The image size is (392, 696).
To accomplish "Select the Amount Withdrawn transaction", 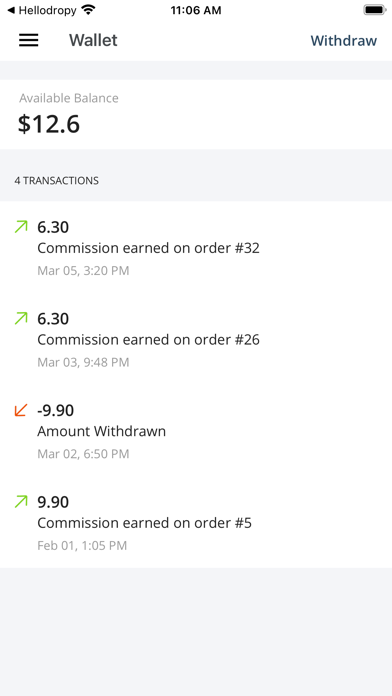I will (196, 431).
